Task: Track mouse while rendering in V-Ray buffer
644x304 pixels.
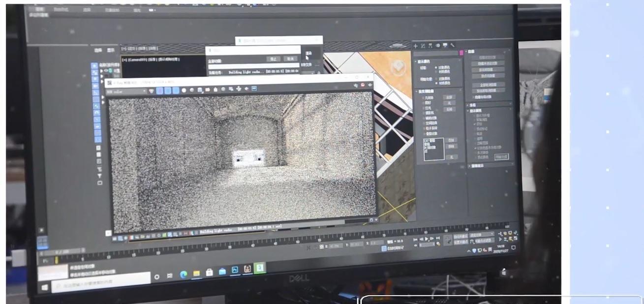Action: pyautogui.click(x=239, y=89)
